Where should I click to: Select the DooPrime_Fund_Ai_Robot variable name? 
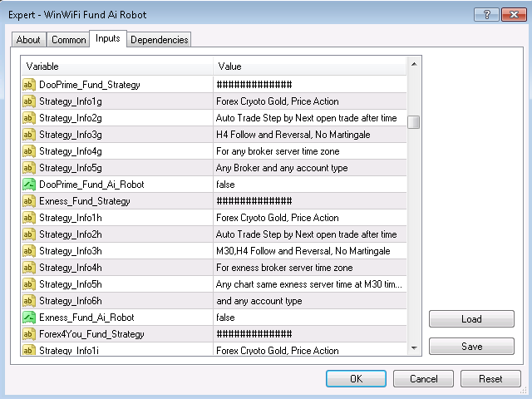click(91, 185)
